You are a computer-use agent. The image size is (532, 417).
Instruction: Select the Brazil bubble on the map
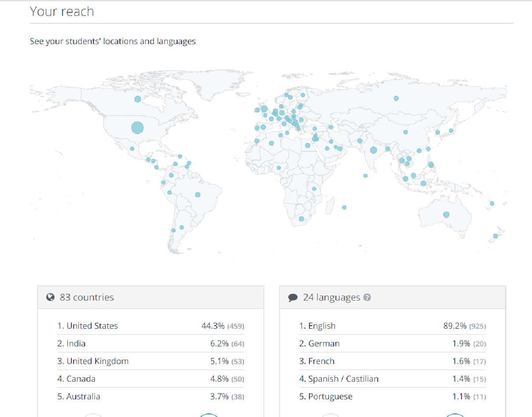198,195
